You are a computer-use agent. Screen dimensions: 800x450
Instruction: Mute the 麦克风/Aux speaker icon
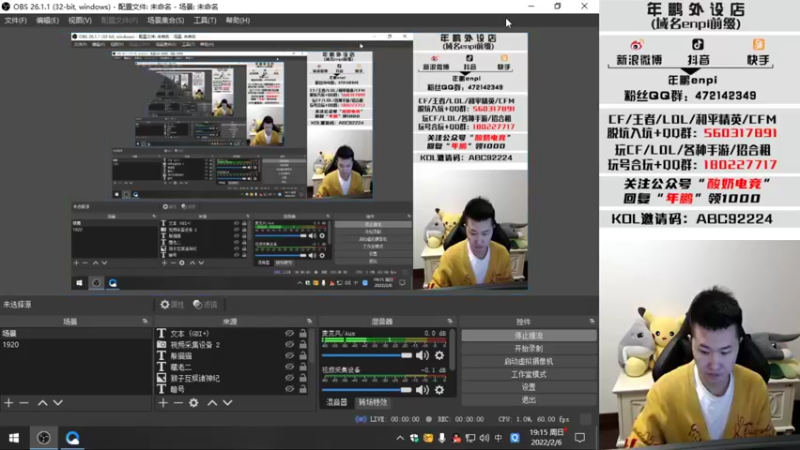point(422,355)
